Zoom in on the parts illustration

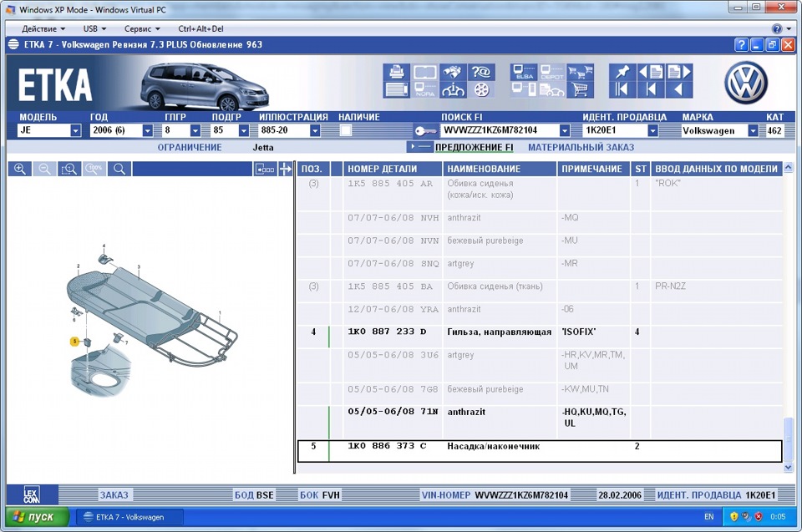[x=20, y=169]
